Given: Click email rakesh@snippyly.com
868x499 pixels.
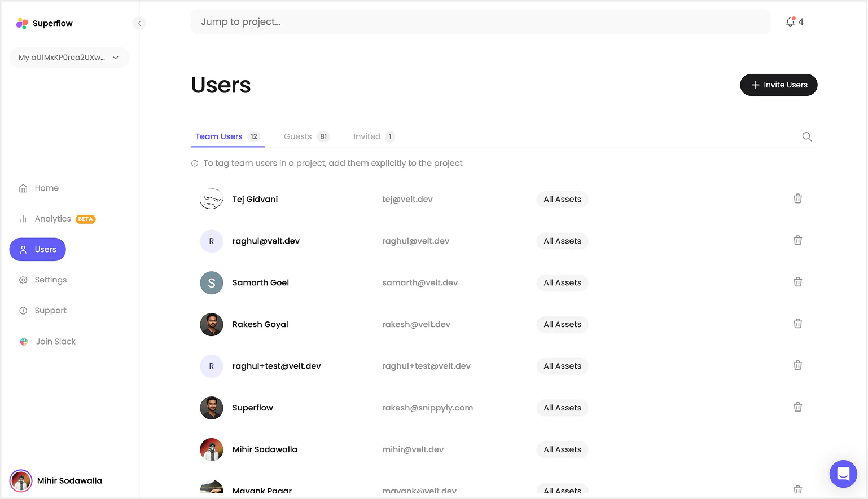Looking at the screenshot, I should click(427, 408).
